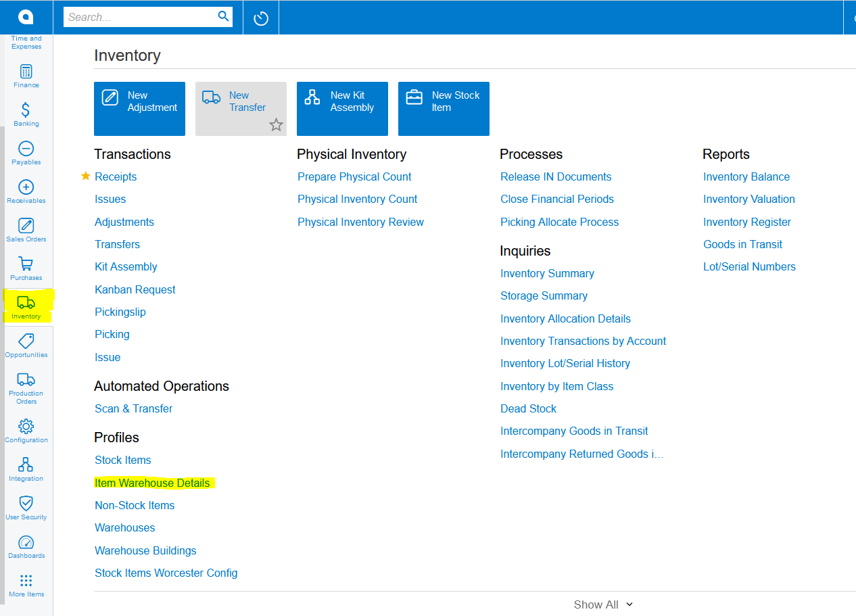856x616 pixels.
Task: Open the Dashboards workspace
Action: 26,547
